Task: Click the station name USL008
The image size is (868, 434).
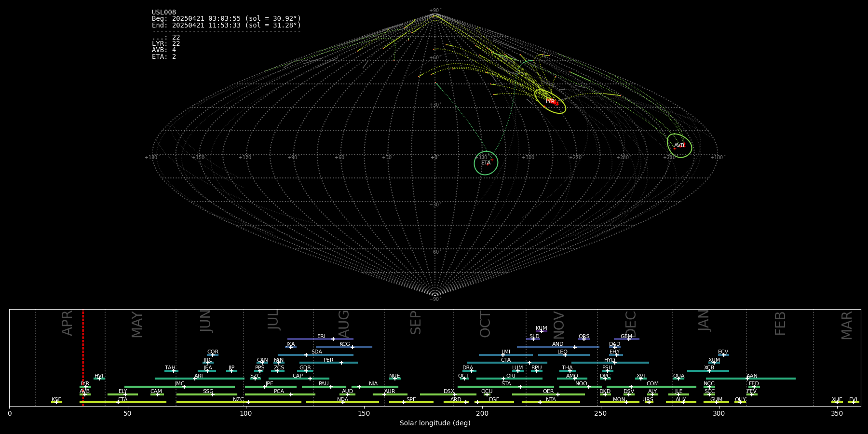Action: (164, 13)
